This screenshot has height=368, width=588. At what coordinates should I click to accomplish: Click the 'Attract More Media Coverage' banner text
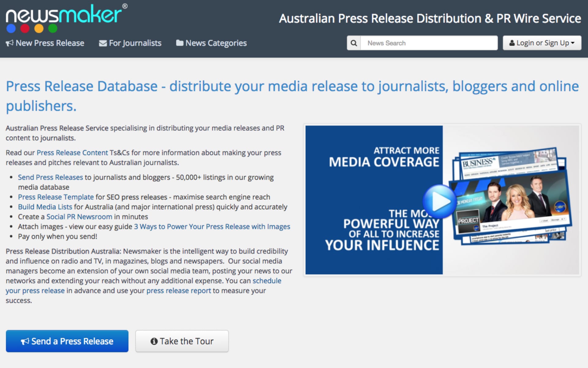[x=384, y=157]
